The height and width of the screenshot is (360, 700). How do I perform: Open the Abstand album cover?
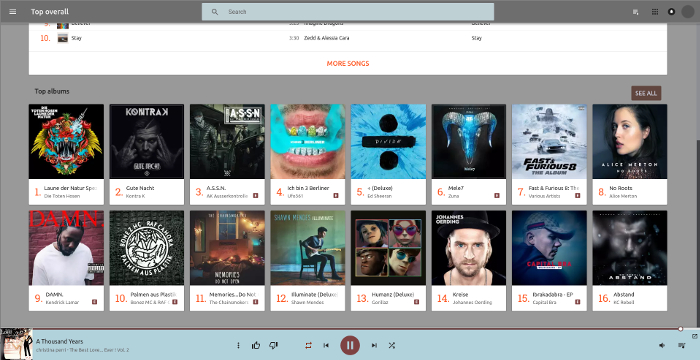[x=630, y=248]
